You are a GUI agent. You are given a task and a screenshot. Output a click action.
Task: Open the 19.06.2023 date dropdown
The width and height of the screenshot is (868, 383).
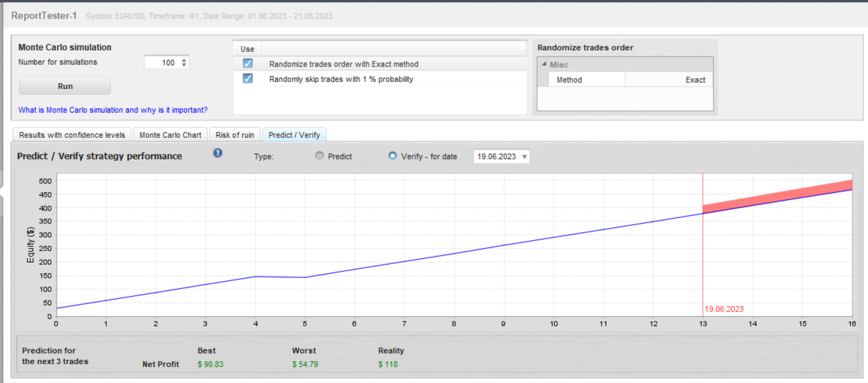pos(501,157)
